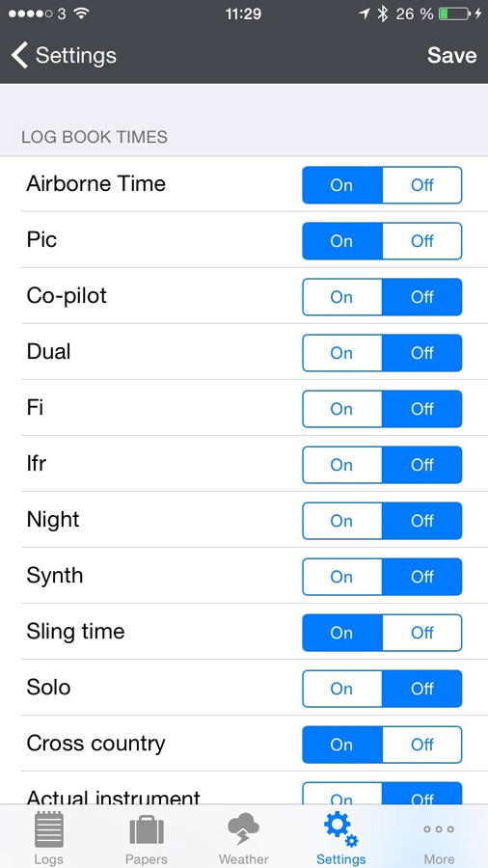Disable Cross country time
Screen dimensions: 488x868
coord(422,744)
